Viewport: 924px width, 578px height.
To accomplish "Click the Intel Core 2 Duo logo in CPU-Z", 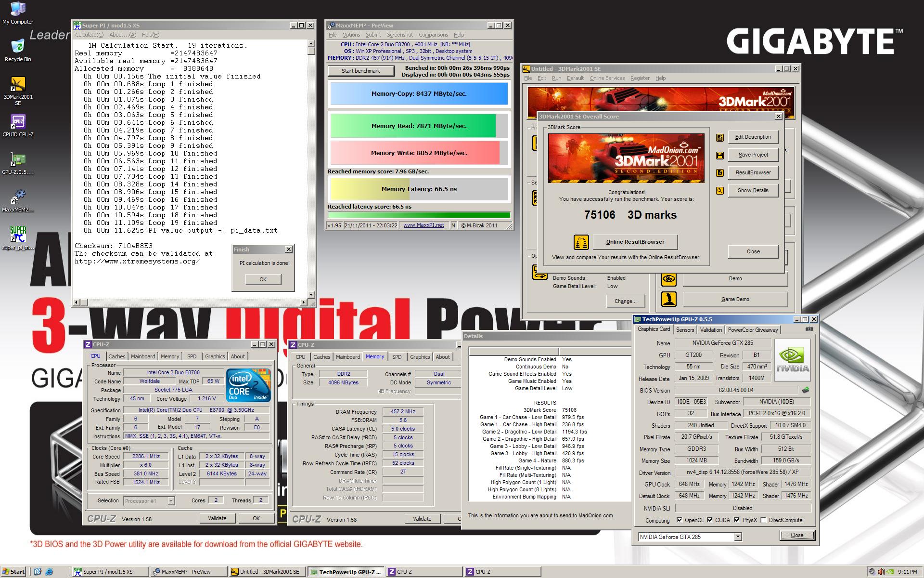I will [x=248, y=385].
